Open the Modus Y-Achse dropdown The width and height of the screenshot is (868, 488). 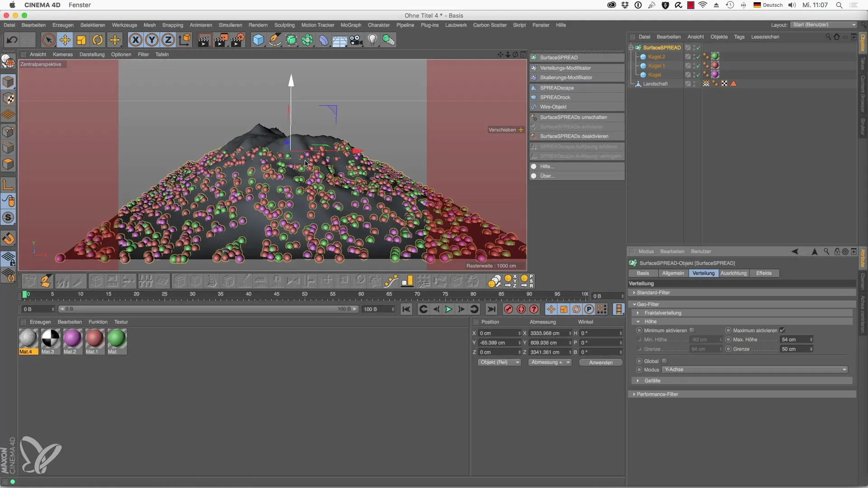coord(755,370)
